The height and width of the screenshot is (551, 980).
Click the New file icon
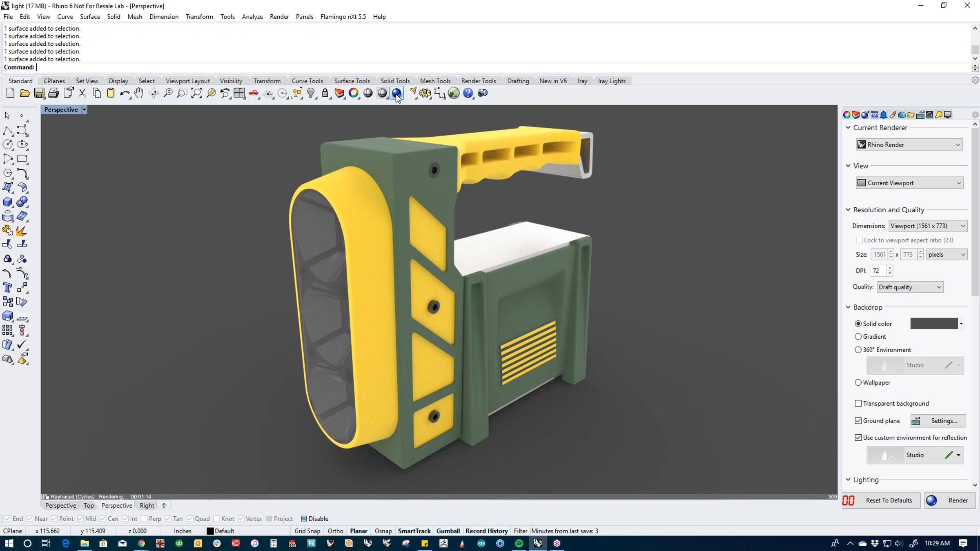[10, 93]
